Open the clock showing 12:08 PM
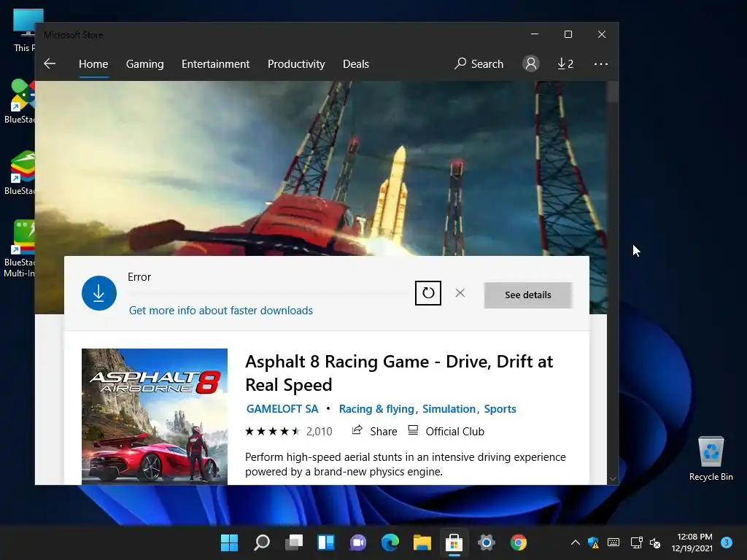 click(x=692, y=542)
